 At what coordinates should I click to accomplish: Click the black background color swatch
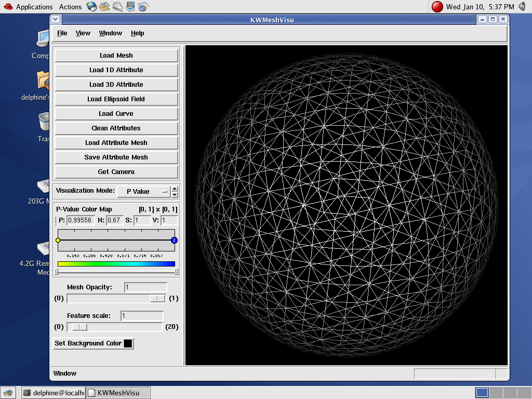pos(128,343)
